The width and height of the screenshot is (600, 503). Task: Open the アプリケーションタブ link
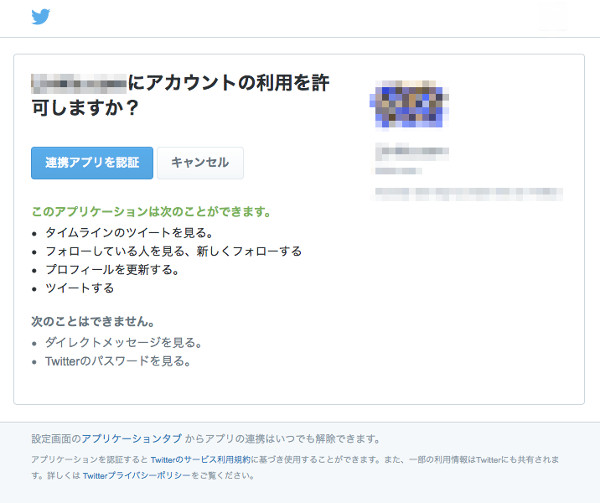coord(131,439)
